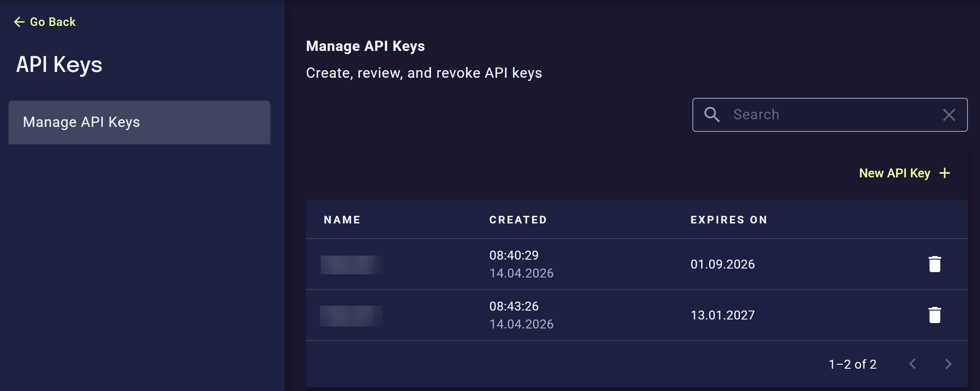This screenshot has height=391, width=980.
Task: Click the plus icon next to New API Key
Action: tap(945, 173)
